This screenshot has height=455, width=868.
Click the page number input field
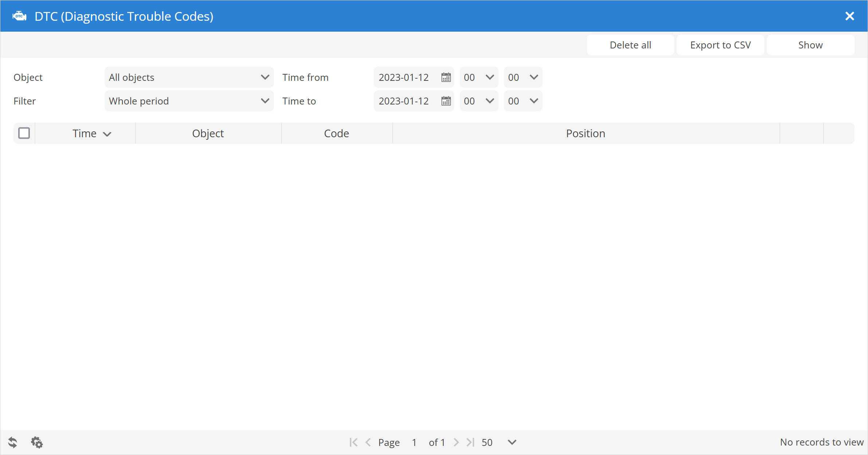[414, 442]
